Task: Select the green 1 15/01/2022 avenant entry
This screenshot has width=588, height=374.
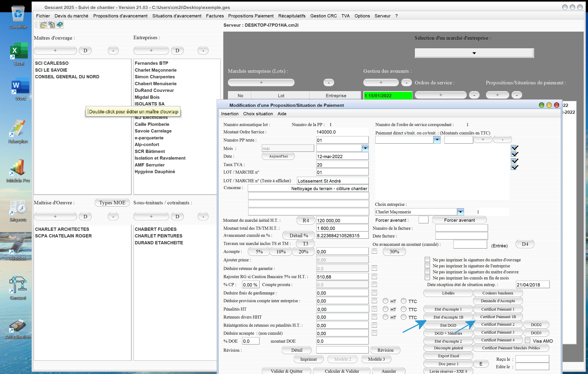Action: pos(388,95)
